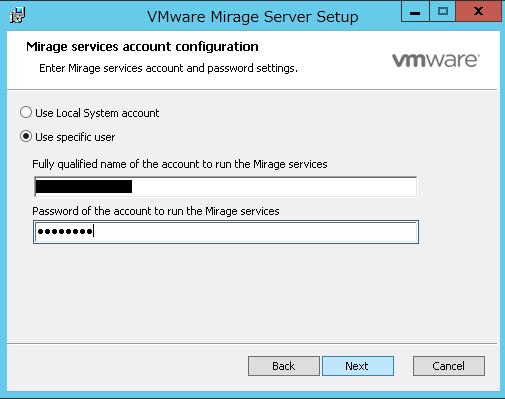
Task: Open the installer system menu icon
Action: pos(17,15)
